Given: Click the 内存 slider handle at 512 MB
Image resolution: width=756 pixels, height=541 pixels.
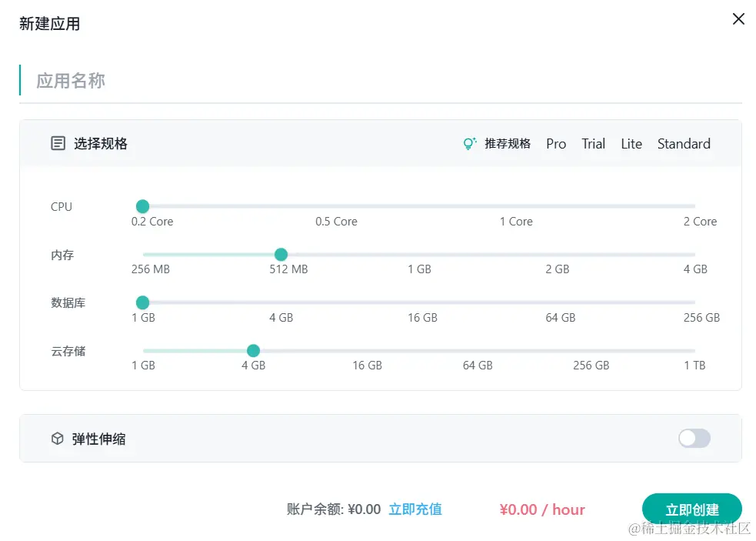Looking at the screenshot, I should tap(281, 254).
